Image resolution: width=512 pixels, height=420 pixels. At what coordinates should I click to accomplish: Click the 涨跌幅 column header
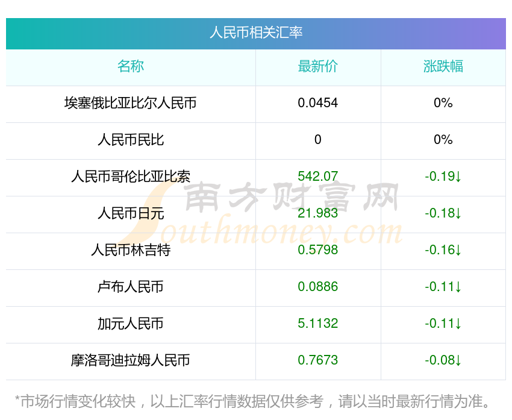[443, 66]
